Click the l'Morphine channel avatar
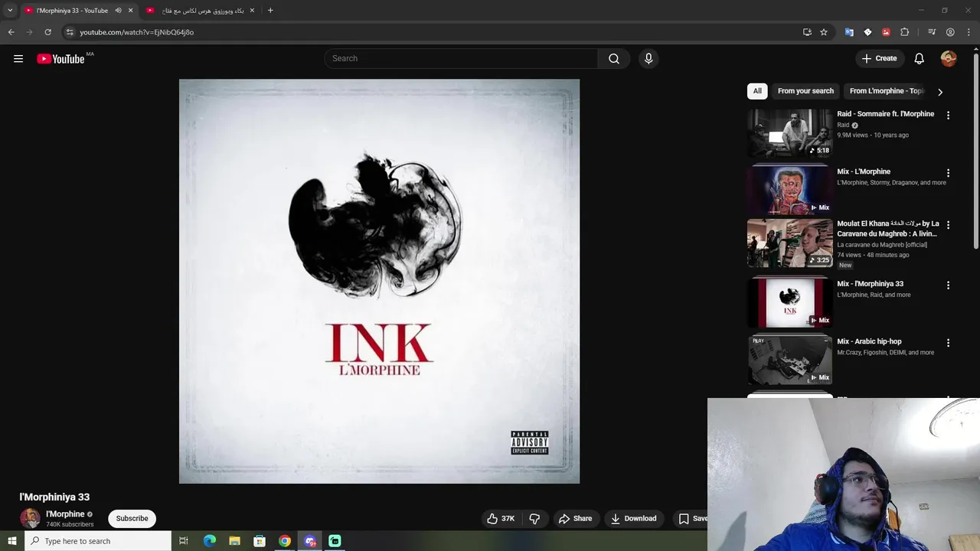The width and height of the screenshot is (980, 551). pyautogui.click(x=30, y=518)
